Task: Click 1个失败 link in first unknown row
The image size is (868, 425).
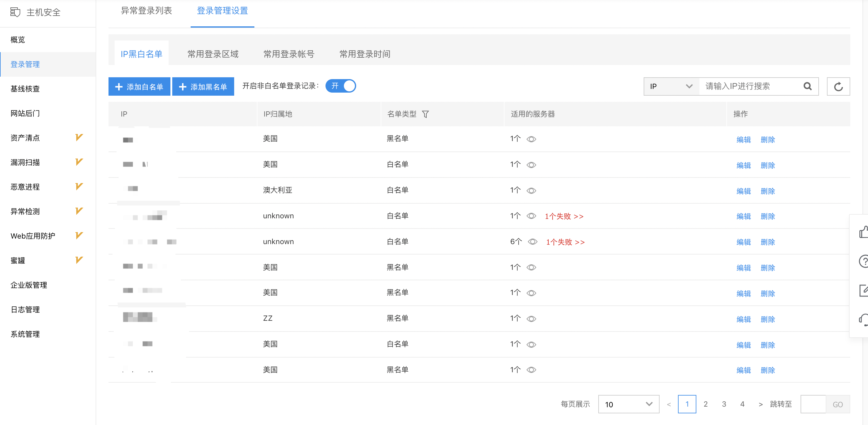Action: click(564, 216)
